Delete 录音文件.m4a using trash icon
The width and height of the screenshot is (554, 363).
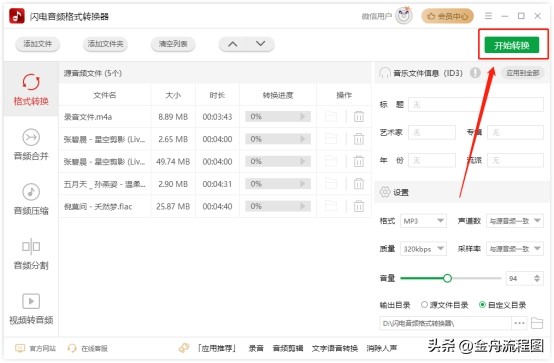pyautogui.click(x=359, y=116)
